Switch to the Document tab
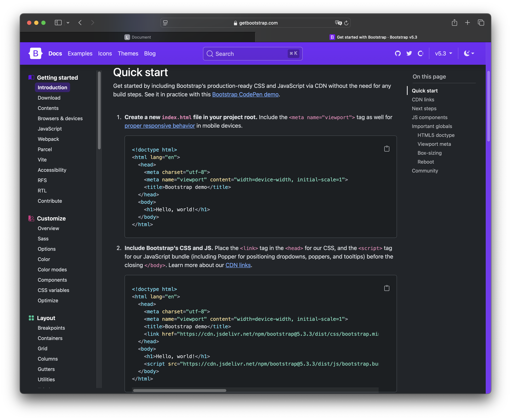Image resolution: width=511 pixels, height=420 pixels. click(x=138, y=37)
